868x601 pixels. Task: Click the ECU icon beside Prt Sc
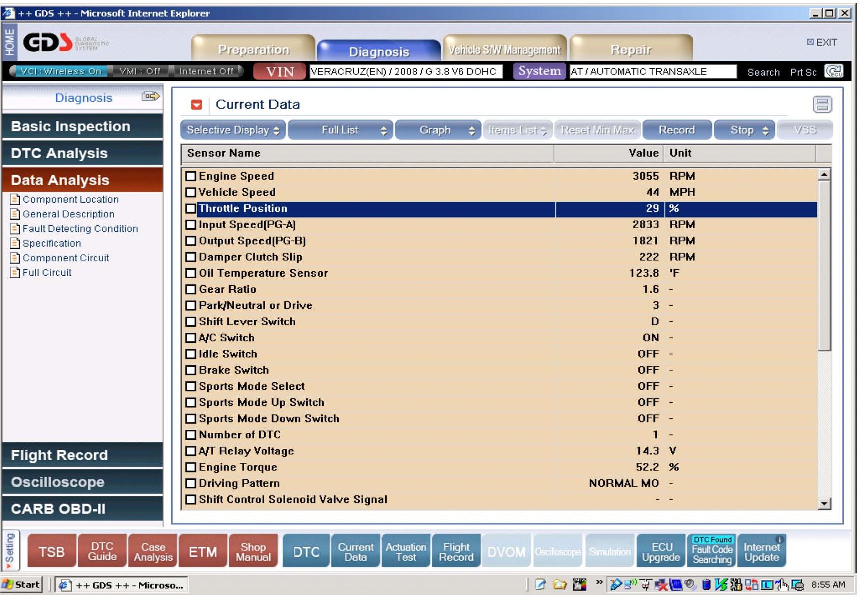833,72
